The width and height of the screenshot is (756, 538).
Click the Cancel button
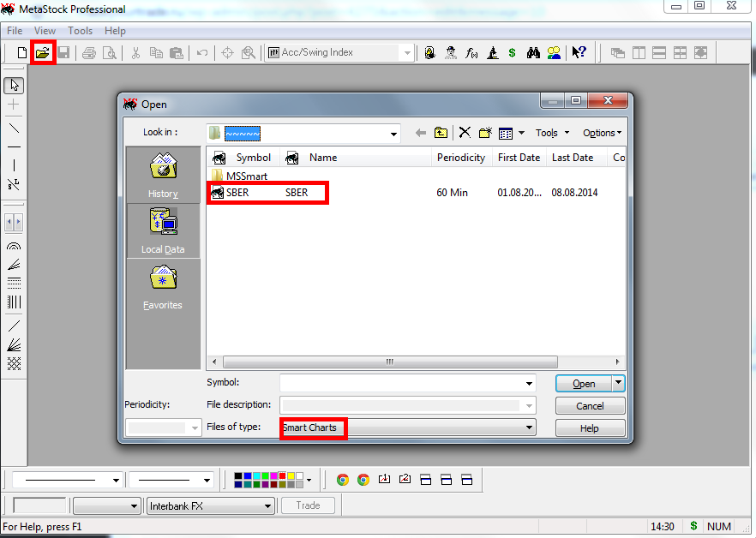coord(590,406)
